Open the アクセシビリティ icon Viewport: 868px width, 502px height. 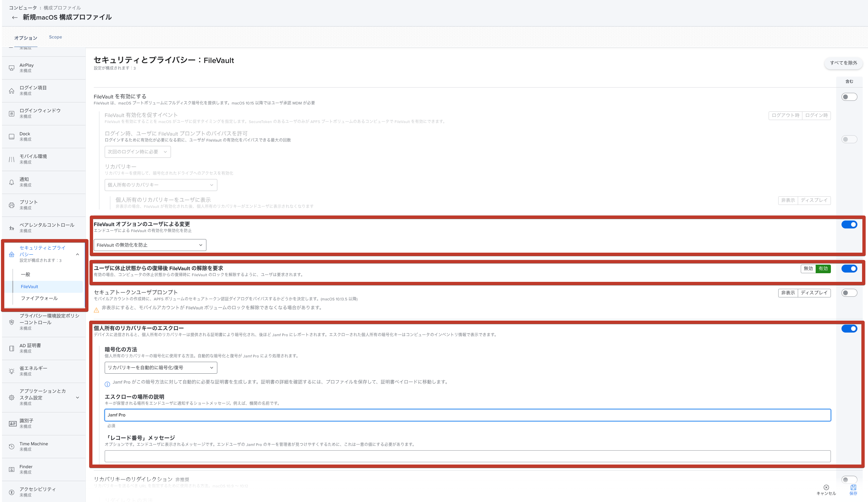coord(12,492)
